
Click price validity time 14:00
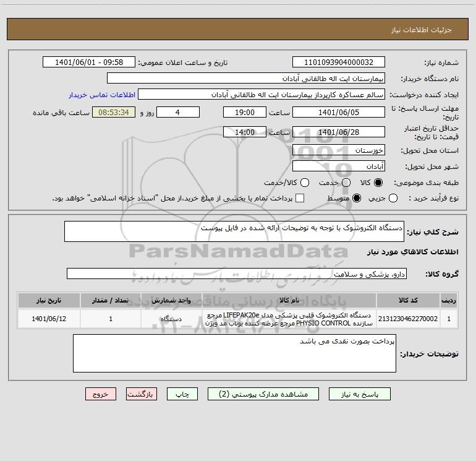[x=245, y=132]
